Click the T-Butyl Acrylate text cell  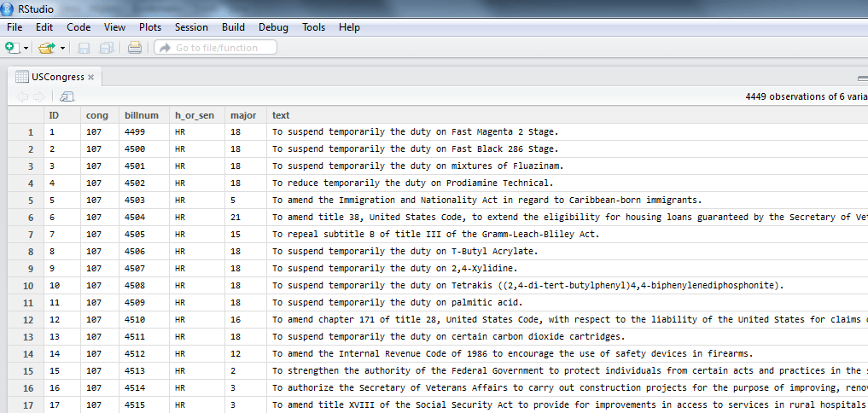pos(567,252)
